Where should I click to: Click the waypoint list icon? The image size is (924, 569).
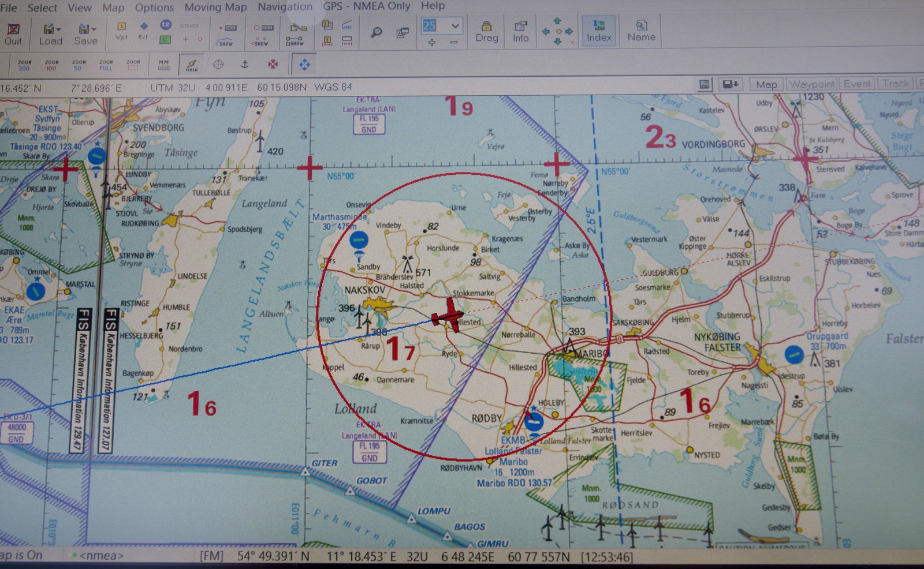(x=327, y=25)
